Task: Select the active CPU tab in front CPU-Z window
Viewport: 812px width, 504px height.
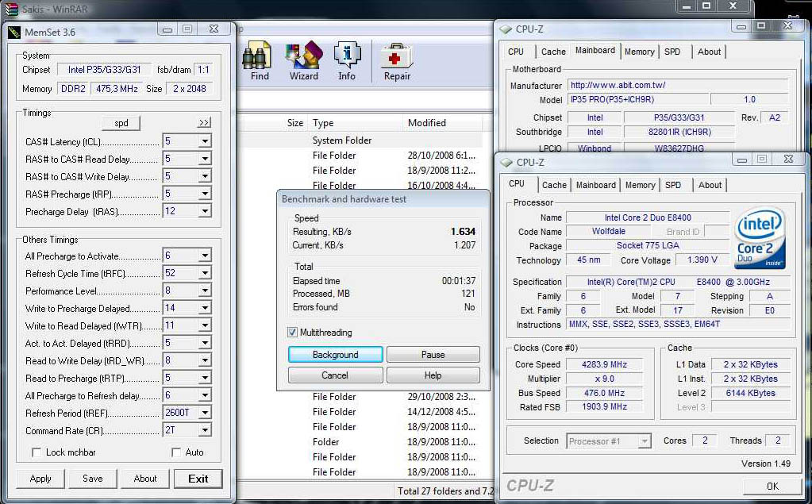Action: tap(517, 184)
